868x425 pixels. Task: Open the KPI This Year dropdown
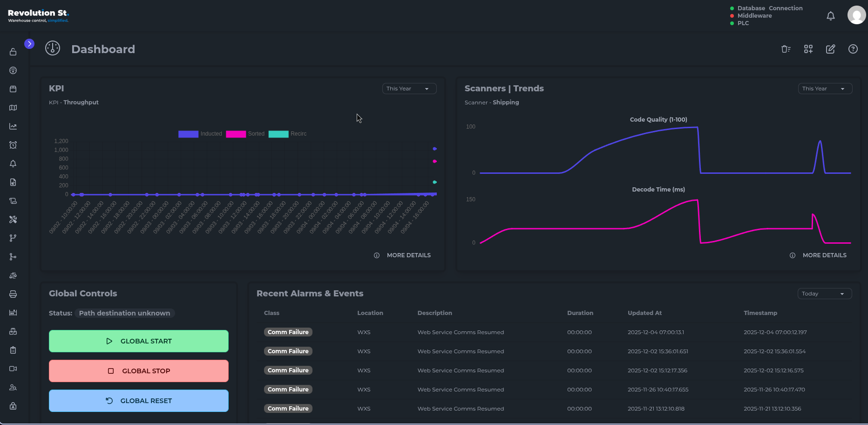[409, 89]
